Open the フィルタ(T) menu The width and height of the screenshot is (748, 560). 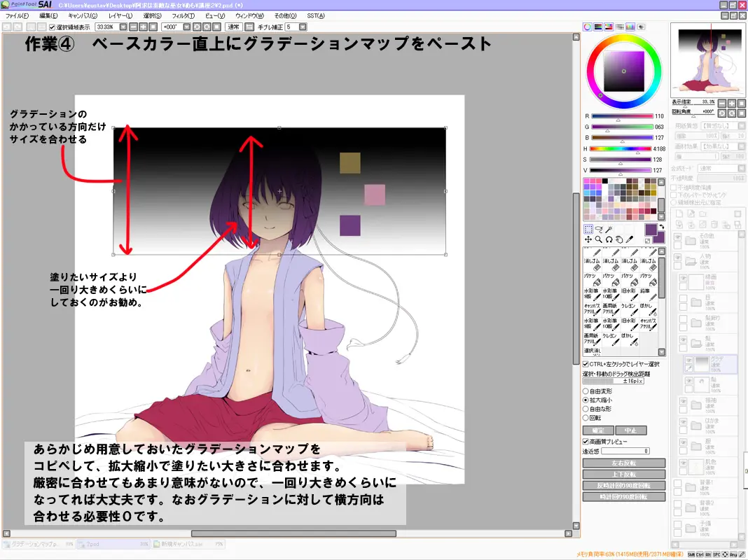coord(183,16)
